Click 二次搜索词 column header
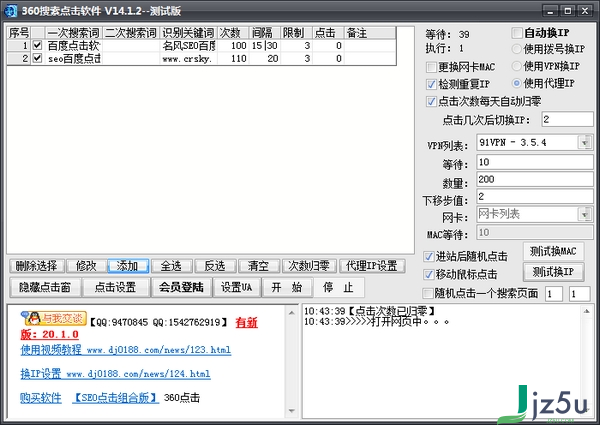Image resolution: width=600 pixels, height=425 pixels. pos(131,33)
